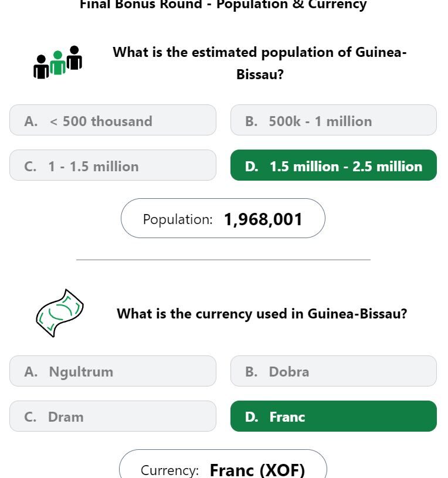The width and height of the screenshot is (448, 478).
Task: Select the Dobra currency answer
Action: click(333, 371)
